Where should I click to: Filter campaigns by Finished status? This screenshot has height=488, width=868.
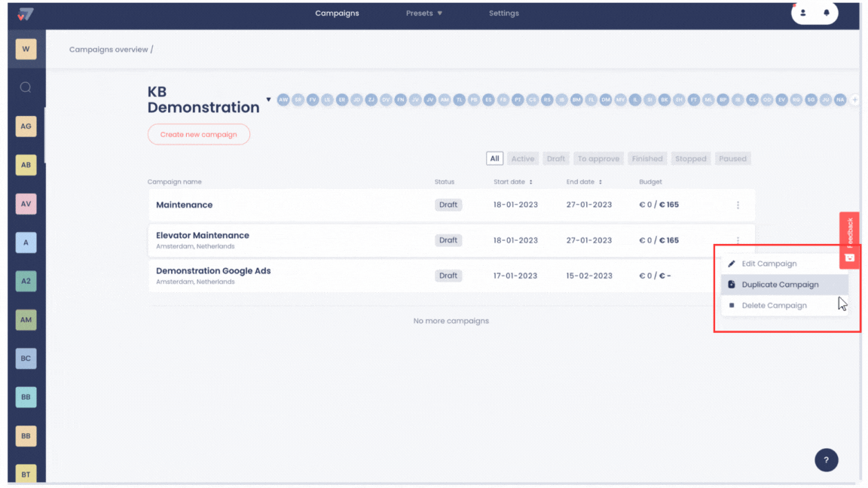coord(647,159)
